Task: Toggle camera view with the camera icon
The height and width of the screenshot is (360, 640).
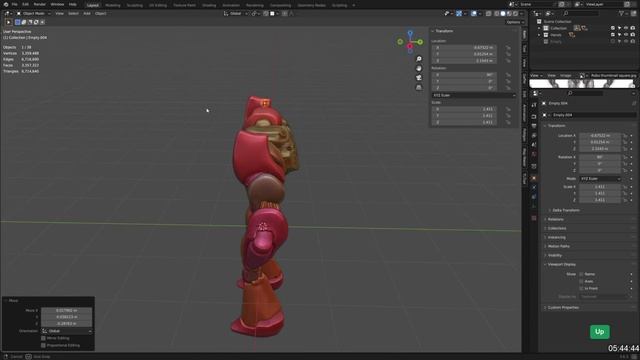Action: click(x=419, y=78)
